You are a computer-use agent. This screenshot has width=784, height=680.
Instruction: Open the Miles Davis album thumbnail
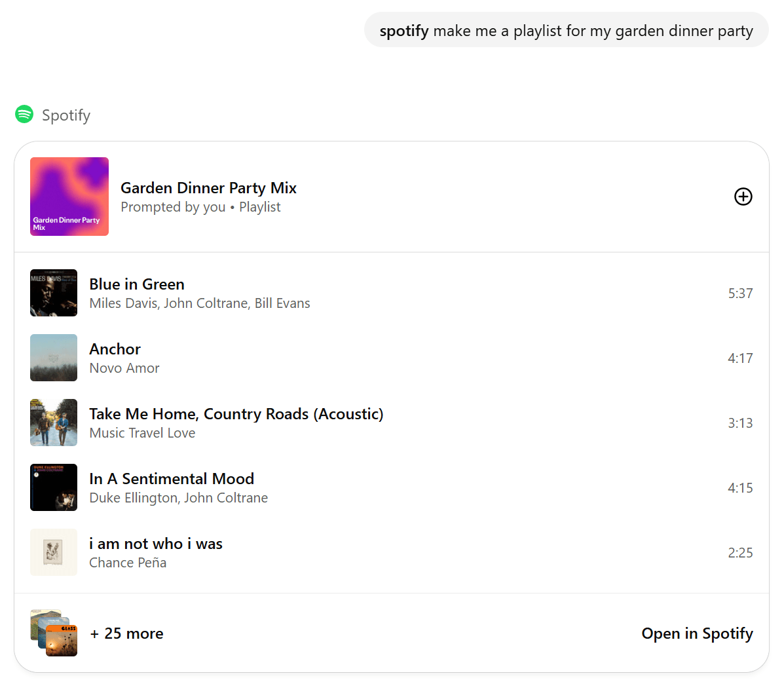53,293
